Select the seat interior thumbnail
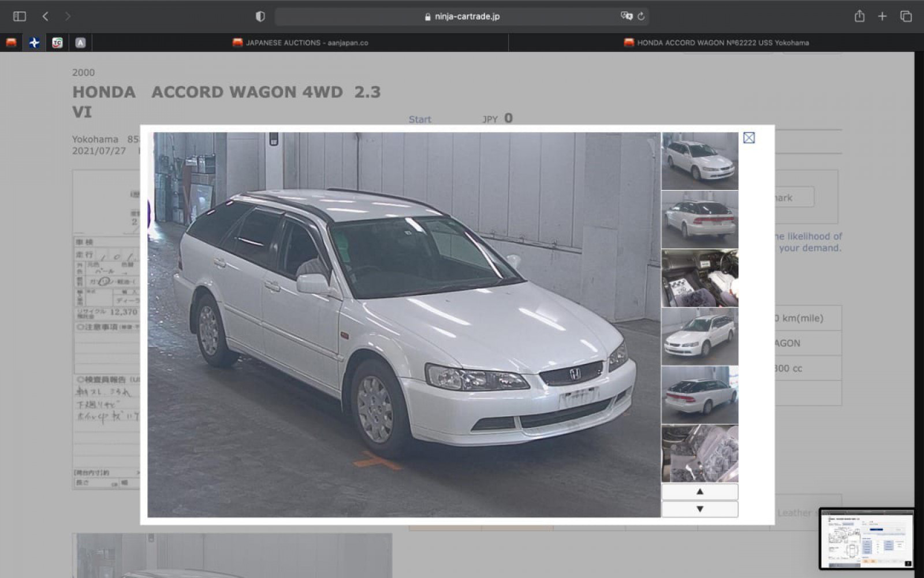The image size is (924, 578). point(699,454)
